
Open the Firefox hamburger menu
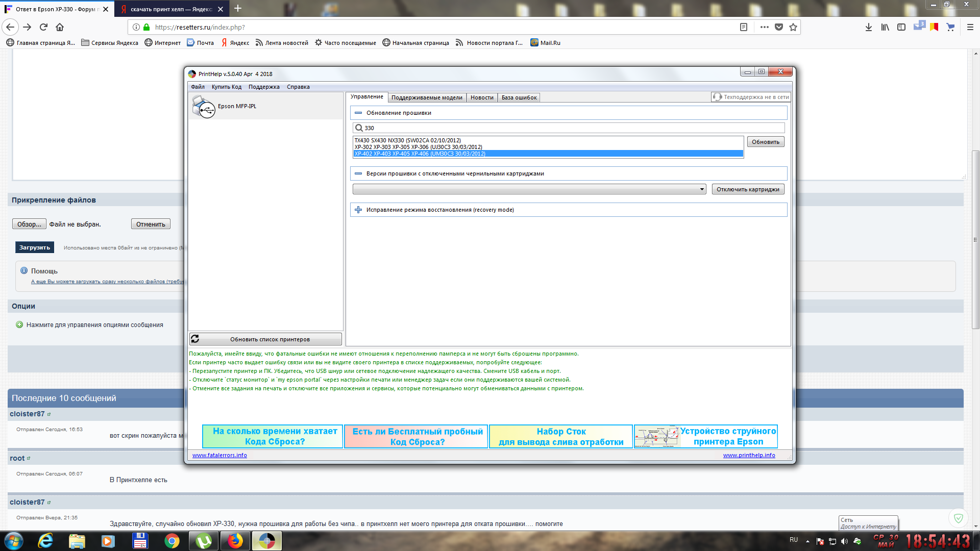[970, 27]
